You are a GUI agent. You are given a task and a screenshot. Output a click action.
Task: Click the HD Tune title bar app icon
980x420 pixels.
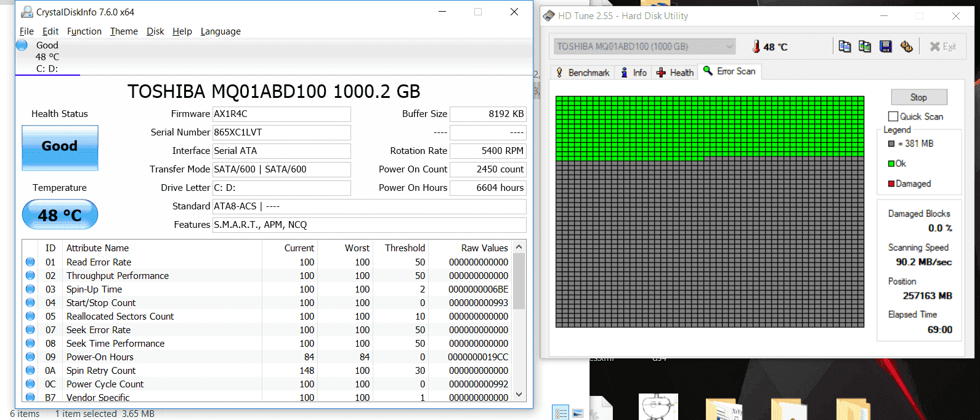pyautogui.click(x=549, y=16)
